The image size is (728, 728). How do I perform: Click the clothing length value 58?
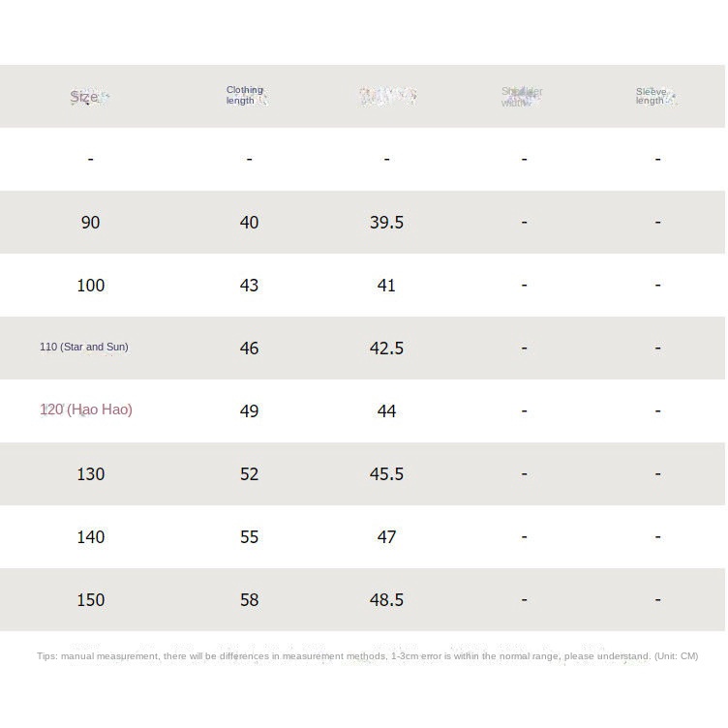pos(249,600)
